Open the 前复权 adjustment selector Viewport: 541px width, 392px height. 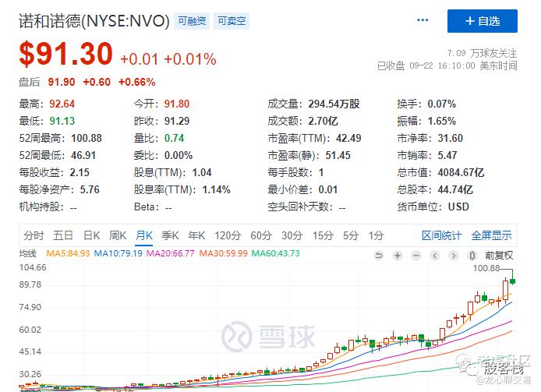[x=499, y=256]
